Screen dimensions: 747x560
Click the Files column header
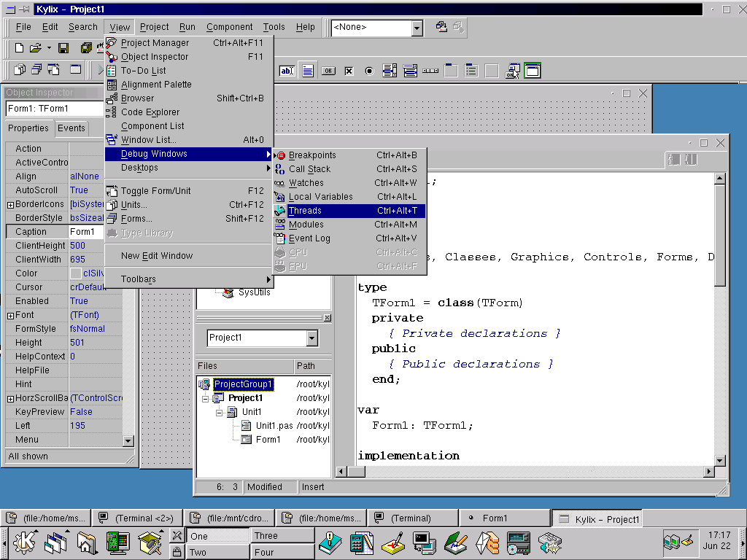pyautogui.click(x=245, y=366)
